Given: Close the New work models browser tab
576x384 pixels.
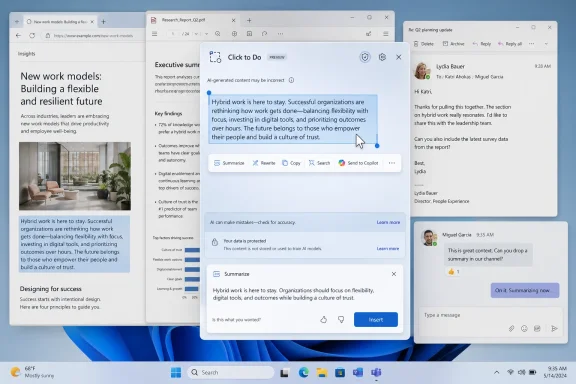Looking at the screenshot, I should pos(92,22).
